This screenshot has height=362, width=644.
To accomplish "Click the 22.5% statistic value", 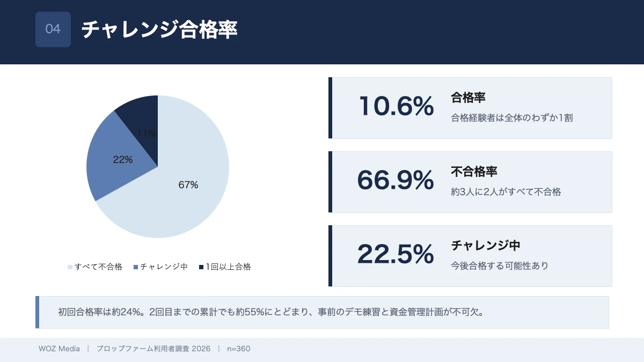I will tap(396, 254).
